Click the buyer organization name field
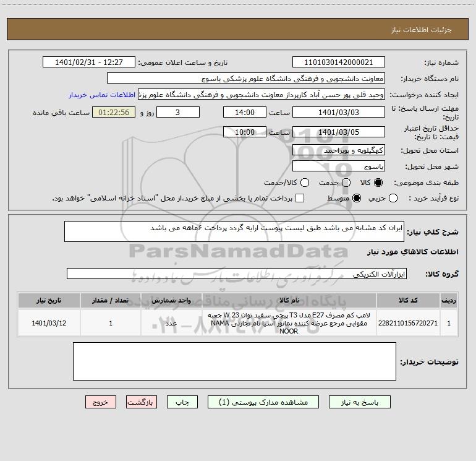This screenshot has width=476, height=461. point(246,79)
